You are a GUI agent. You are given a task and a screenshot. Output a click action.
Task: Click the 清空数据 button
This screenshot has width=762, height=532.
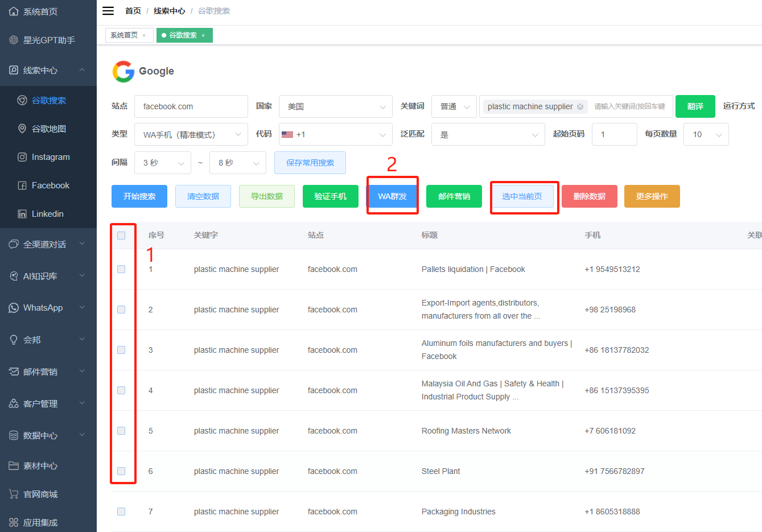pyautogui.click(x=203, y=196)
